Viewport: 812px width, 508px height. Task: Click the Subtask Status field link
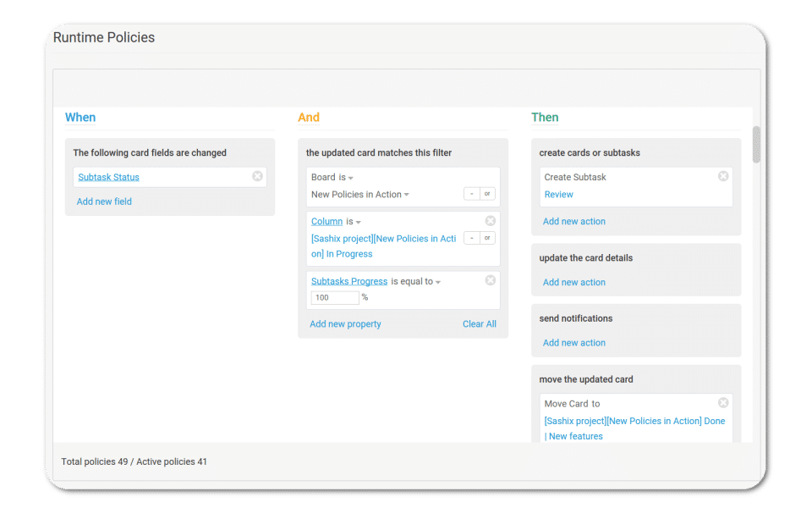(108, 177)
